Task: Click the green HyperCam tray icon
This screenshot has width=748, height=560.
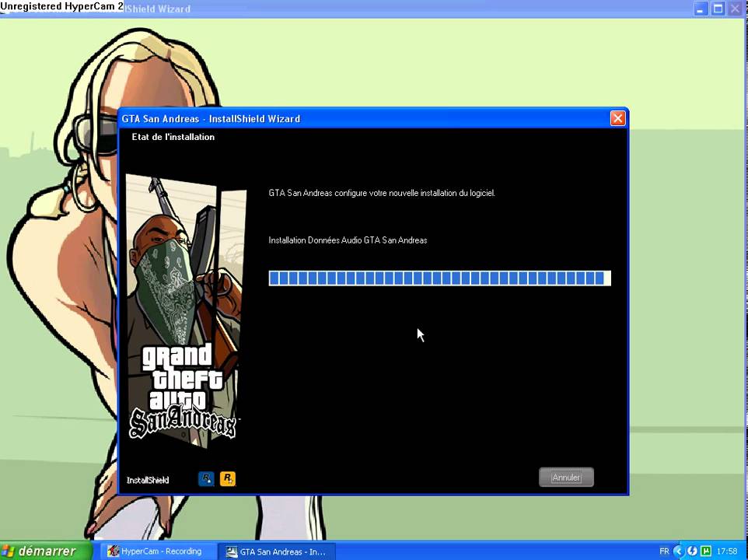Action: pos(706,551)
